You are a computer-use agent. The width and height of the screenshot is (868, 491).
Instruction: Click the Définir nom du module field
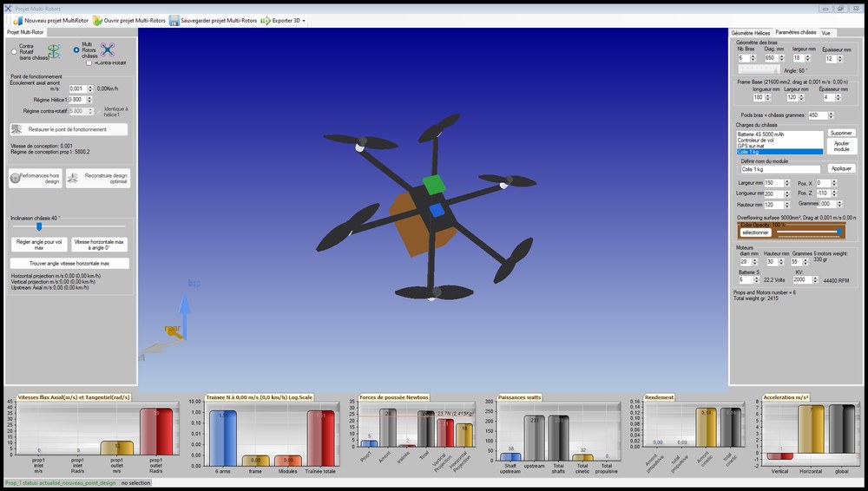780,169
